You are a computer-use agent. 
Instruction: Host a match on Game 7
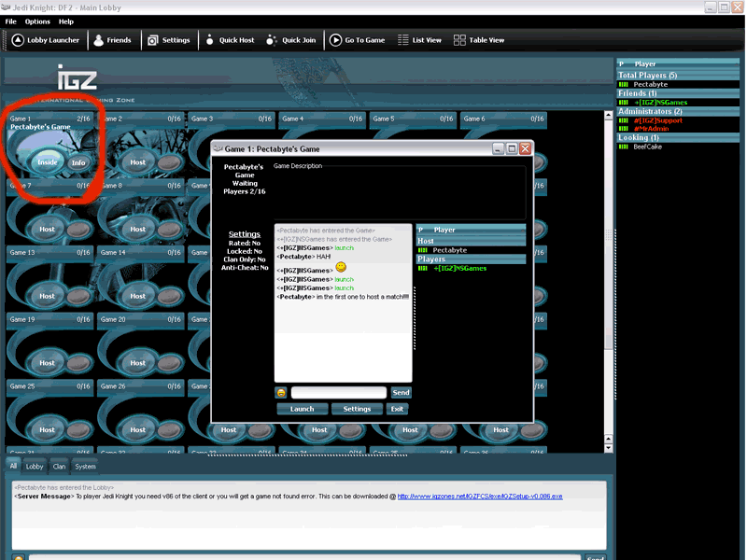(x=48, y=229)
